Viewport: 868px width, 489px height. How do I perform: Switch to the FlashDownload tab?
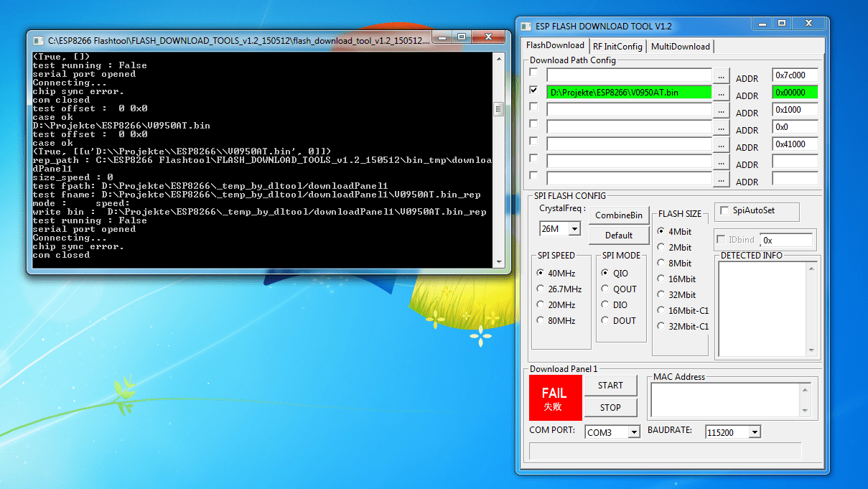(556, 45)
